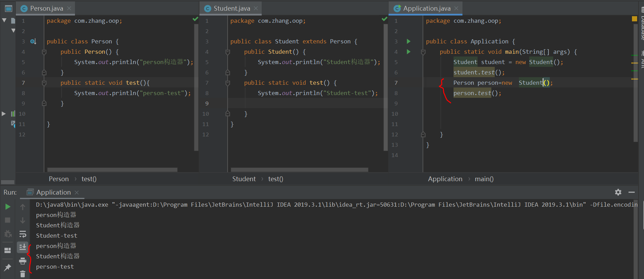Click inspection green checkmark in Person.java

[195, 19]
